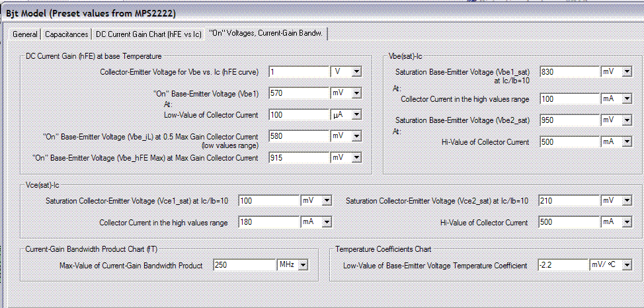Open unit dropdown for Vce(sat) high range current
Image resolution: width=644 pixels, height=308 pixels.
(x=327, y=223)
